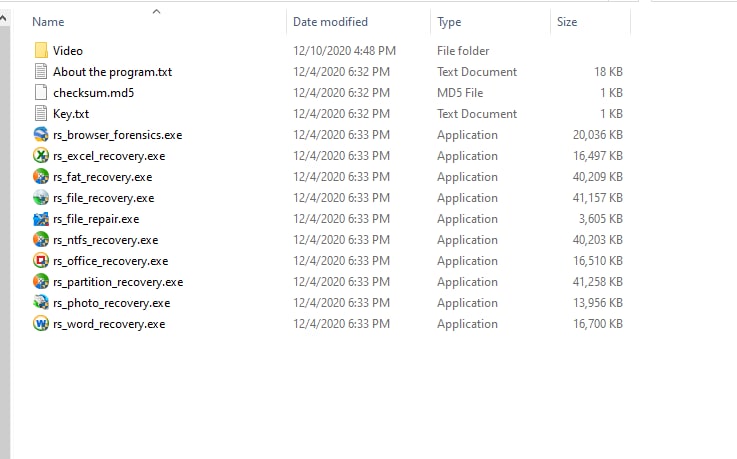Click the 40,209 KB size value
Viewport: 737px width, 459px height.
point(598,177)
